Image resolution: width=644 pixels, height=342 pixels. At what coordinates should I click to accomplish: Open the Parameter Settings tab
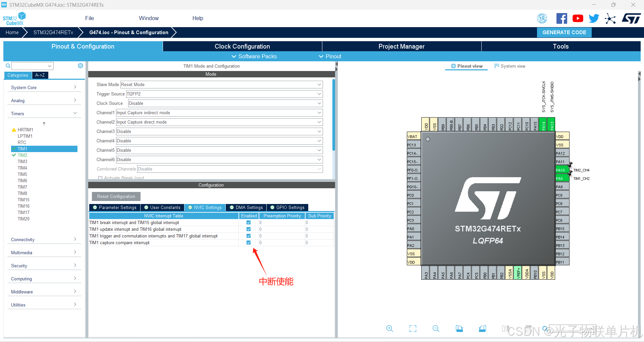point(115,208)
